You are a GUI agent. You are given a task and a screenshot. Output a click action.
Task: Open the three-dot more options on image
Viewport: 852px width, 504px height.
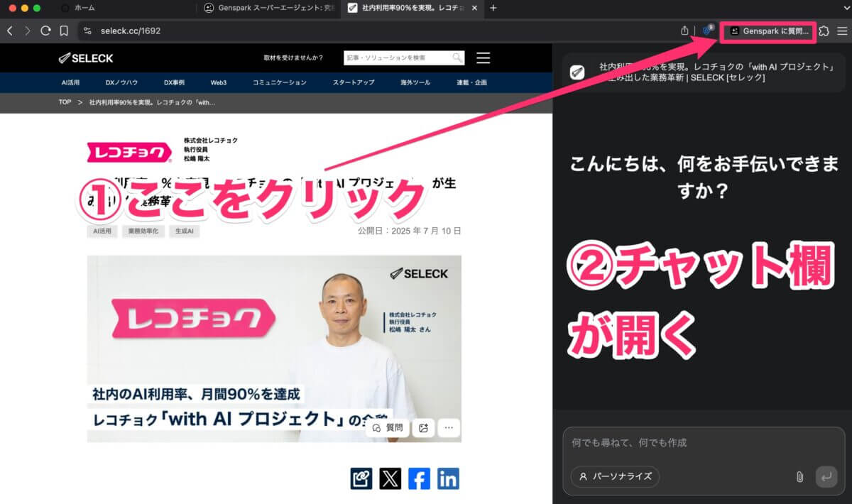449,427
